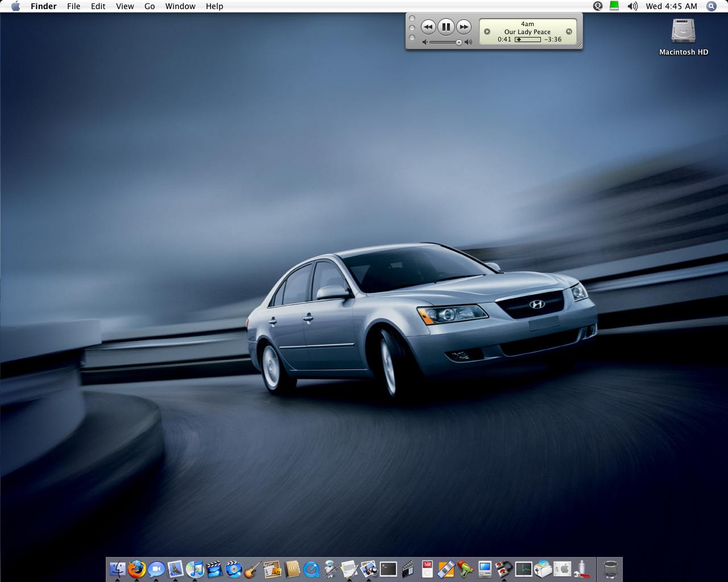The image size is (728, 582).
Task: Open the Go menu
Action: click(150, 6)
